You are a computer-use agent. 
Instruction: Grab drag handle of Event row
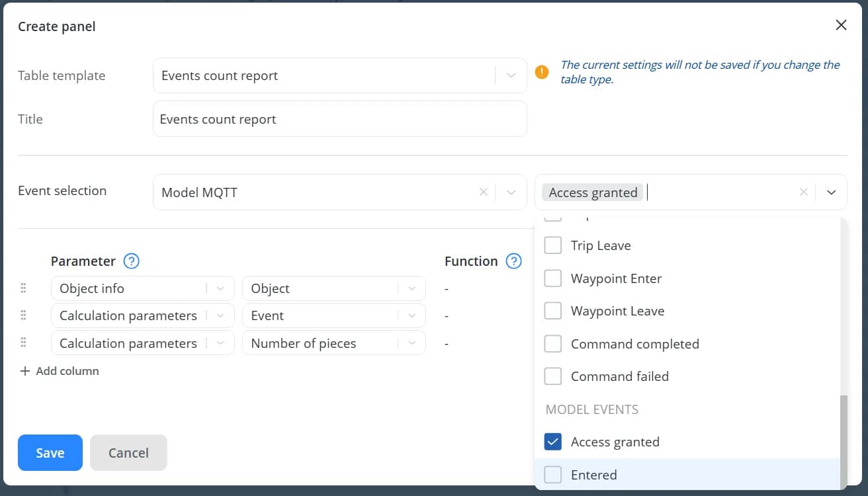[24, 315]
